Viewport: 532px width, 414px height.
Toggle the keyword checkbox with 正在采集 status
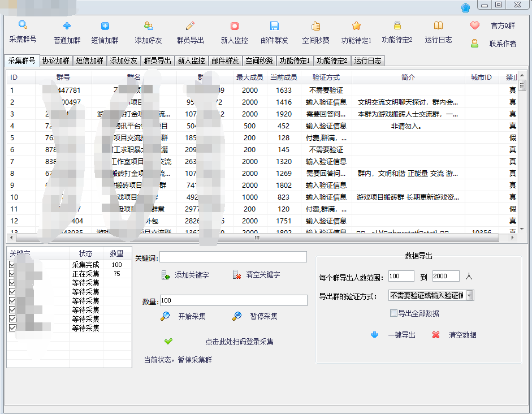[12, 274]
